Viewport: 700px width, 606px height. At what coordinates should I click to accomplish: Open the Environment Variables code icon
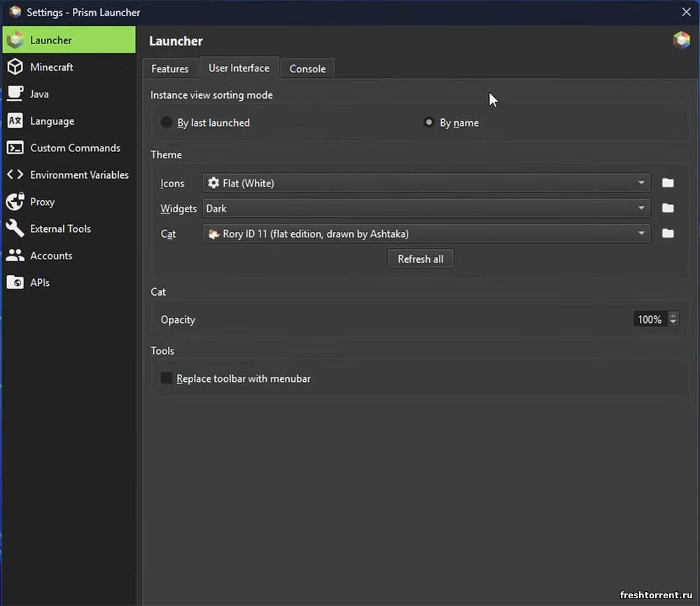15,175
